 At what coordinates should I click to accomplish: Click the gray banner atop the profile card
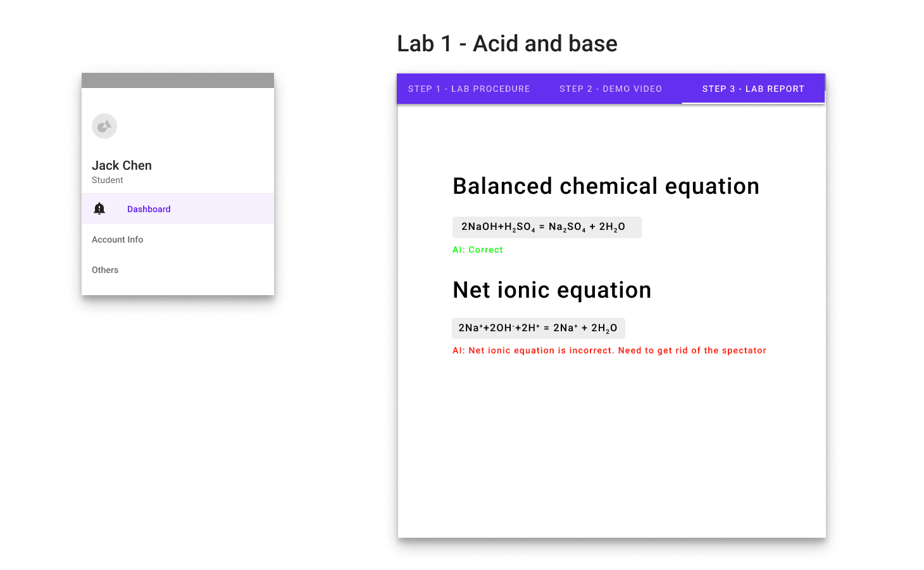(177, 80)
